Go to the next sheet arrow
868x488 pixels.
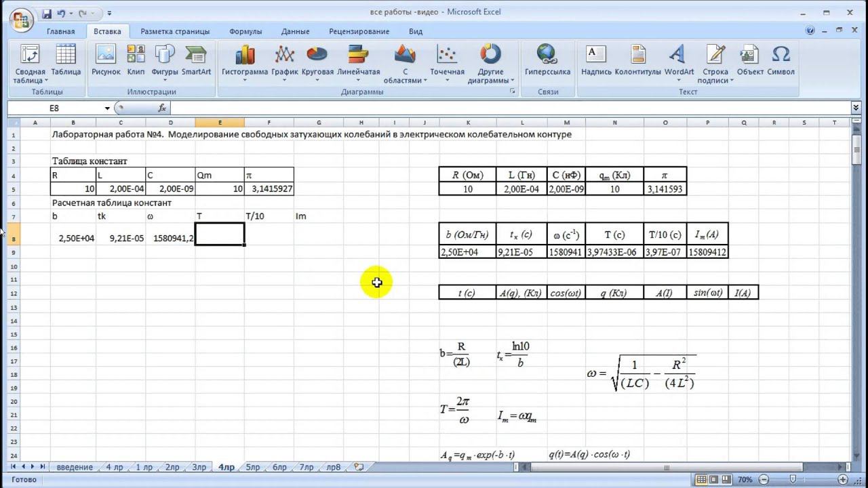coord(33,467)
